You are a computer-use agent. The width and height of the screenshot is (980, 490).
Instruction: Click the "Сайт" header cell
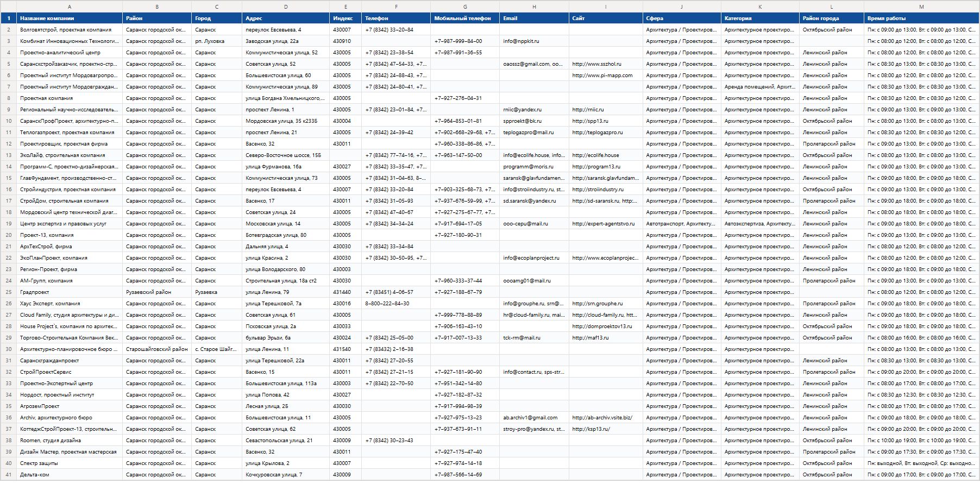point(606,18)
